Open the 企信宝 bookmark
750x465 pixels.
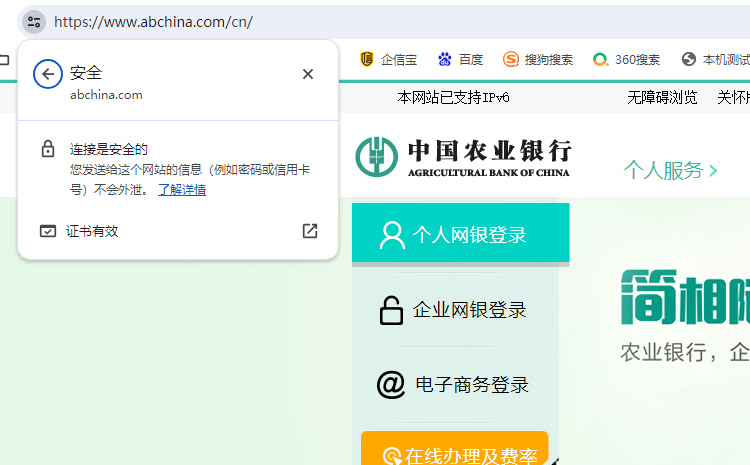[388, 59]
